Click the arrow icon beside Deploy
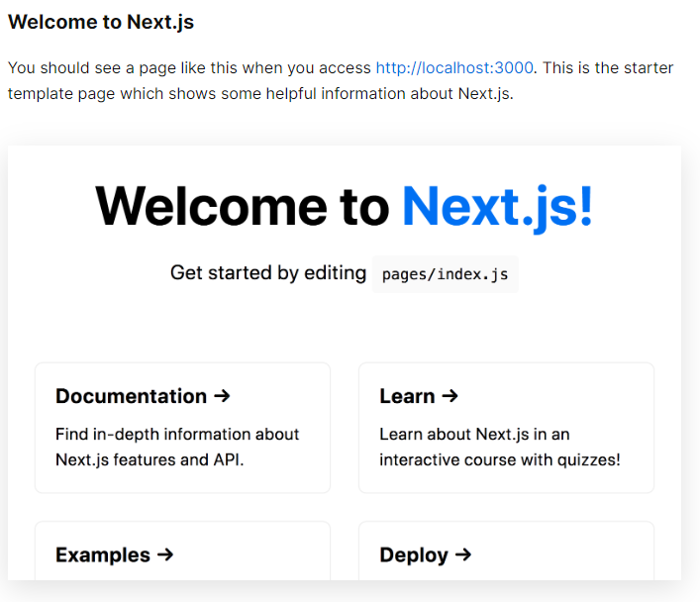Screen dimensions: 700x602 462,554
